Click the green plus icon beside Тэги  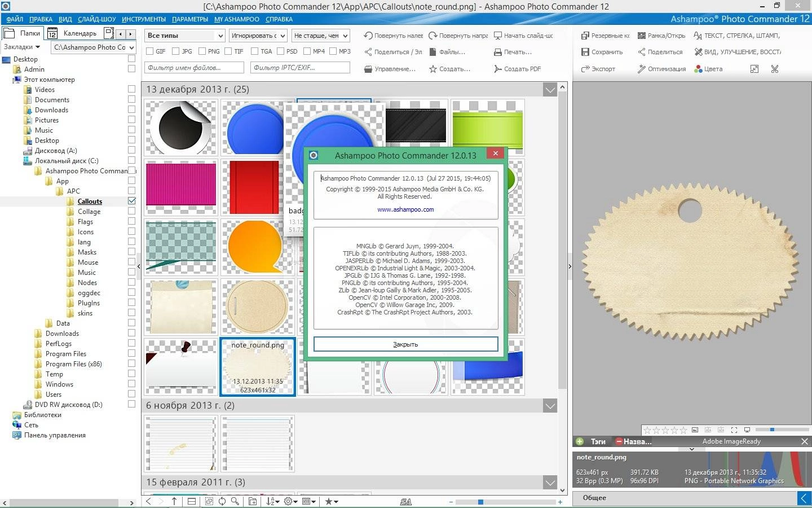pos(580,441)
